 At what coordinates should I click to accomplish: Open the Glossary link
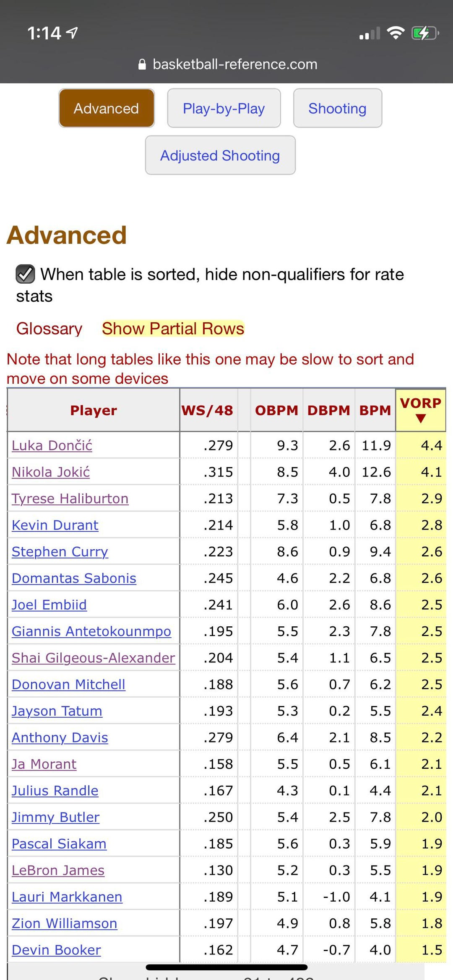click(x=49, y=329)
